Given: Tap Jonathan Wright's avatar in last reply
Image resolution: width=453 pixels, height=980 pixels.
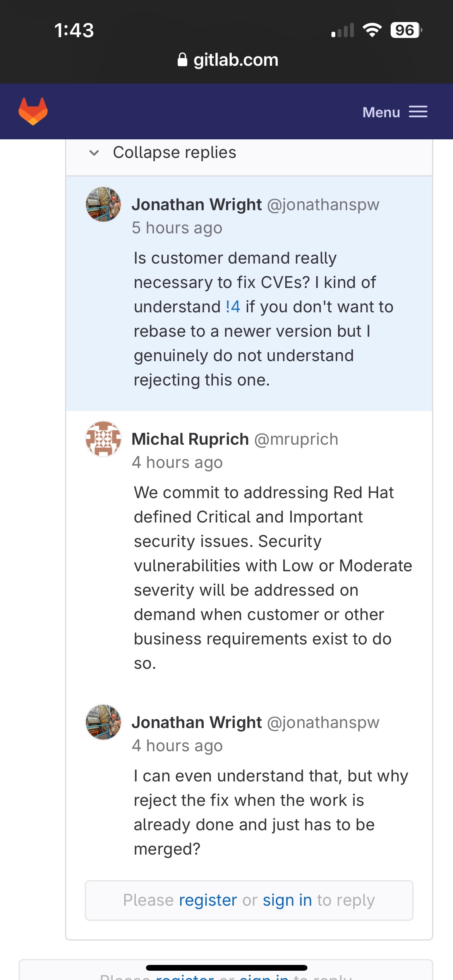Looking at the screenshot, I should (x=103, y=722).
